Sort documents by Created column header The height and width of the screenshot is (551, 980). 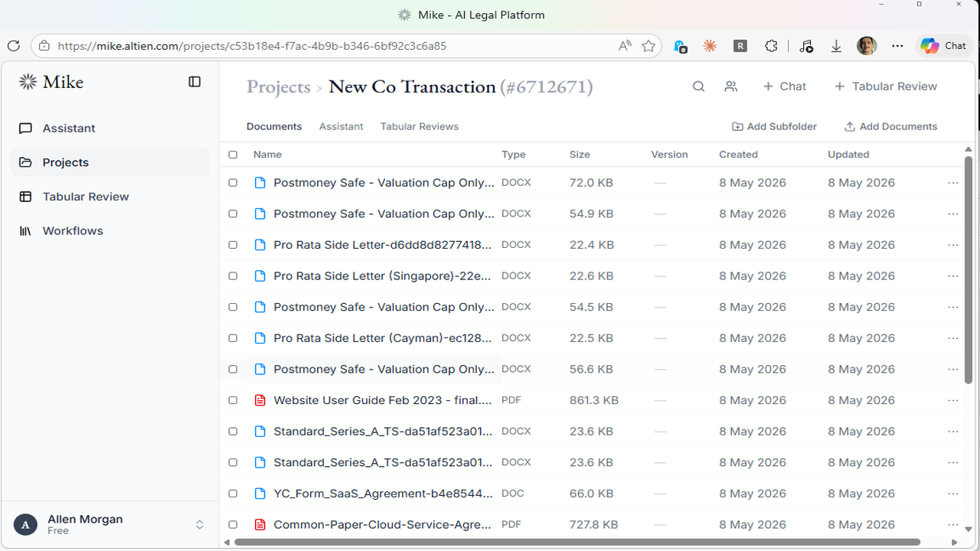coord(738,155)
